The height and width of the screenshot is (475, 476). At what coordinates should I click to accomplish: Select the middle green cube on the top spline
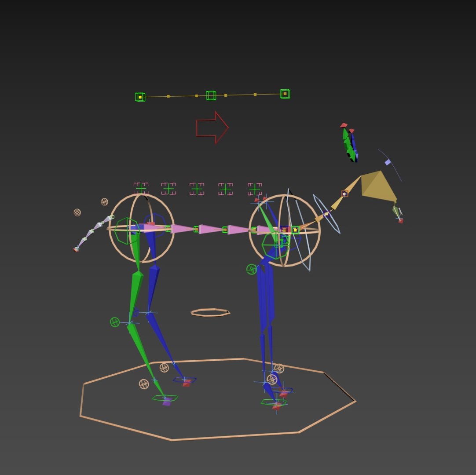(211, 95)
